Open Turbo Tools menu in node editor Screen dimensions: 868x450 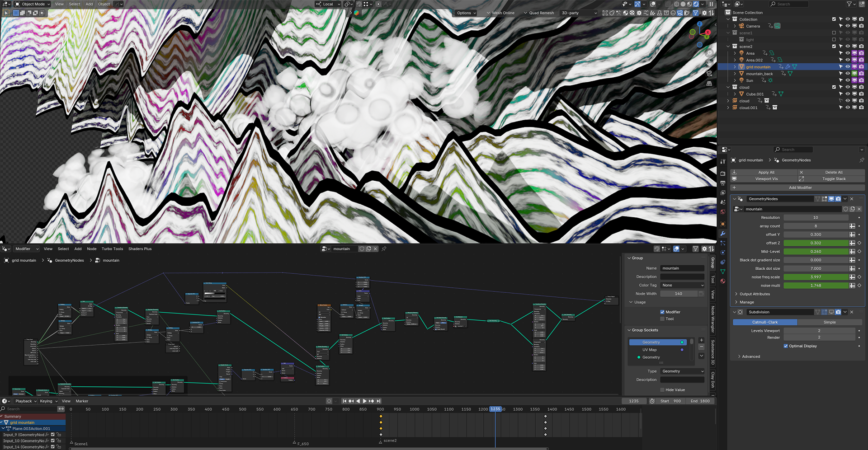coord(112,249)
